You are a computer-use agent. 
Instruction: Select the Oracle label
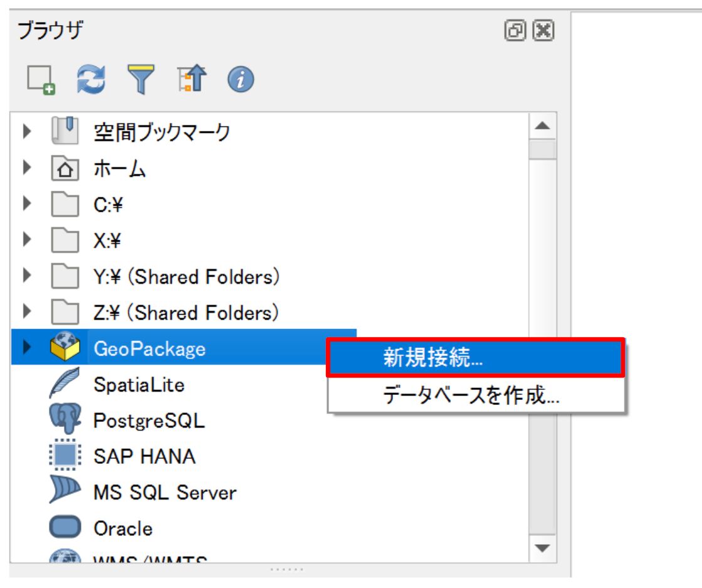point(123,528)
